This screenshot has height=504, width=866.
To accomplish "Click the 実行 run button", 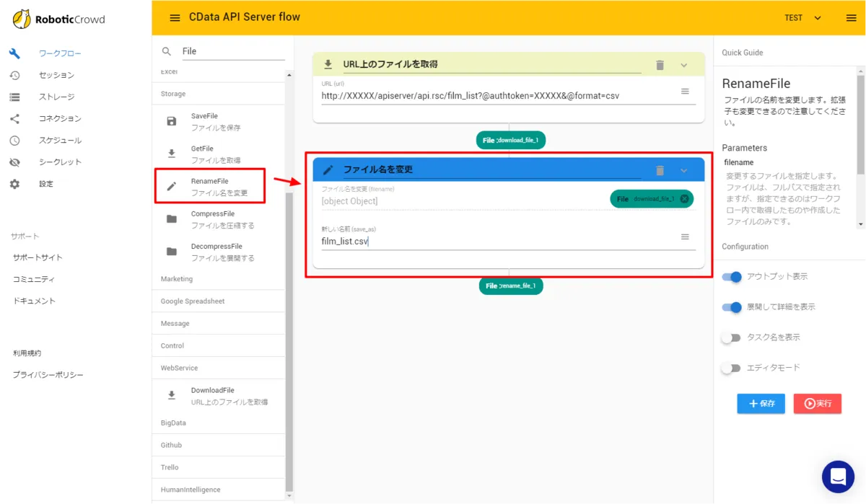I will 817,404.
